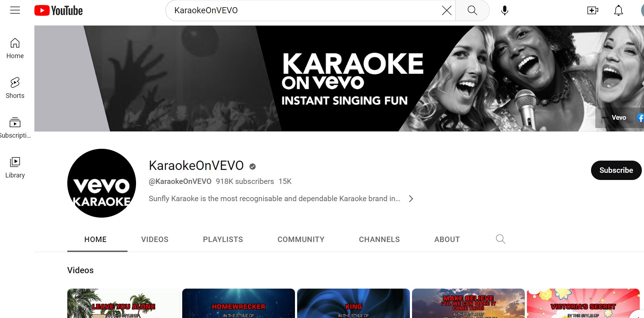
Task: Open the King video thumbnail
Action: (x=353, y=303)
